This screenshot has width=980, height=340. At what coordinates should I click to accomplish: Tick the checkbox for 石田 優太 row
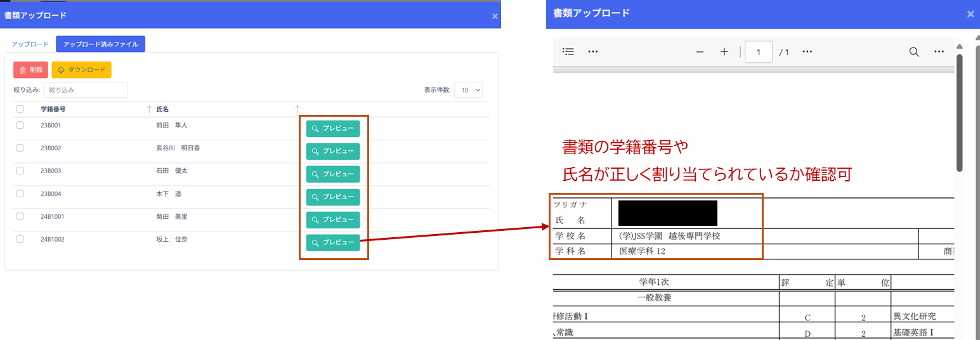[x=20, y=171]
